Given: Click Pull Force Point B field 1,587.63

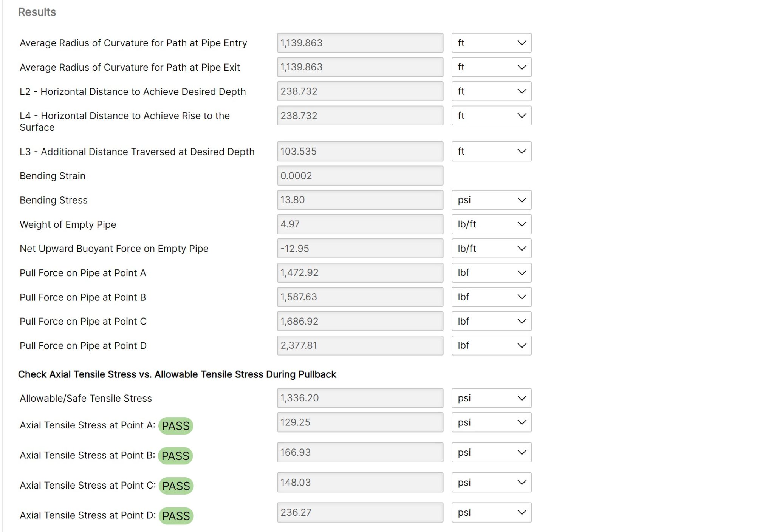Looking at the screenshot, I should (x=360, y=297).
